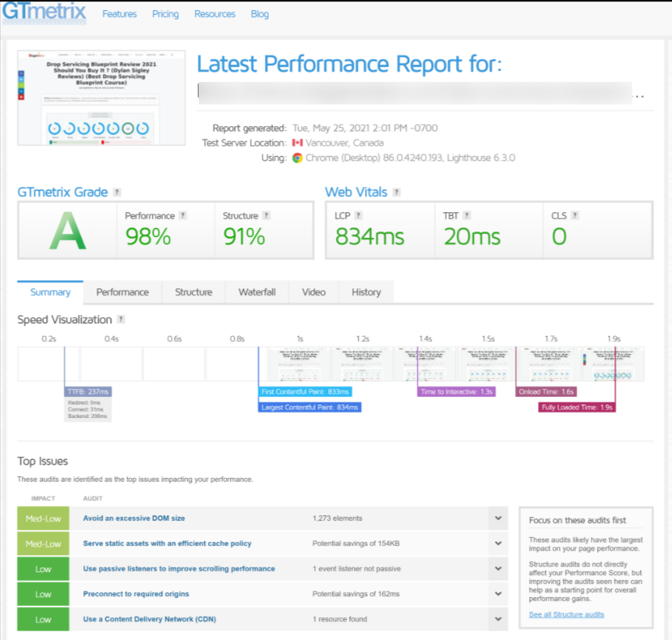Screen dimensions: 672x640
Task: Expand the passive listeners row chevron
Action: pyautogui.click(x=498, y=569)
